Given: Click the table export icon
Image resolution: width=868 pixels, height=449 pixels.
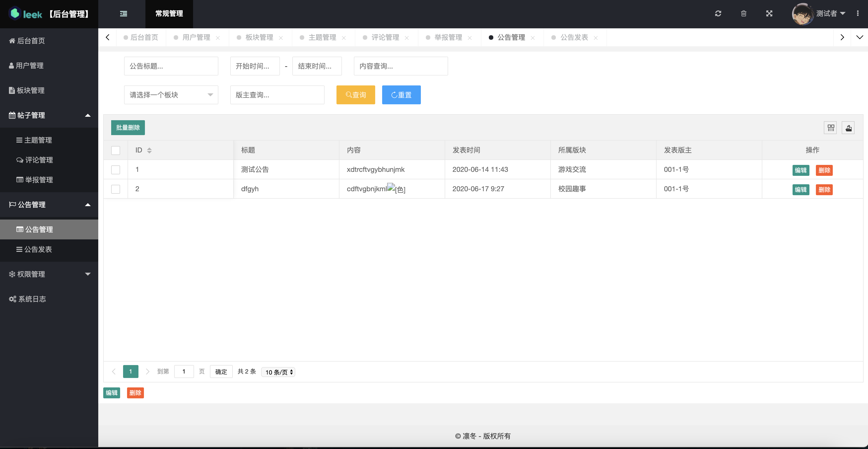Looking at the screenshot, I should (848, 128).
